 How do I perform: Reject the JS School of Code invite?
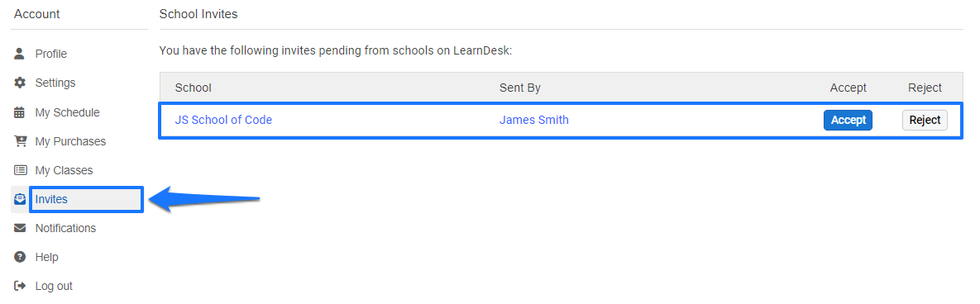click(x=925, y=121)
